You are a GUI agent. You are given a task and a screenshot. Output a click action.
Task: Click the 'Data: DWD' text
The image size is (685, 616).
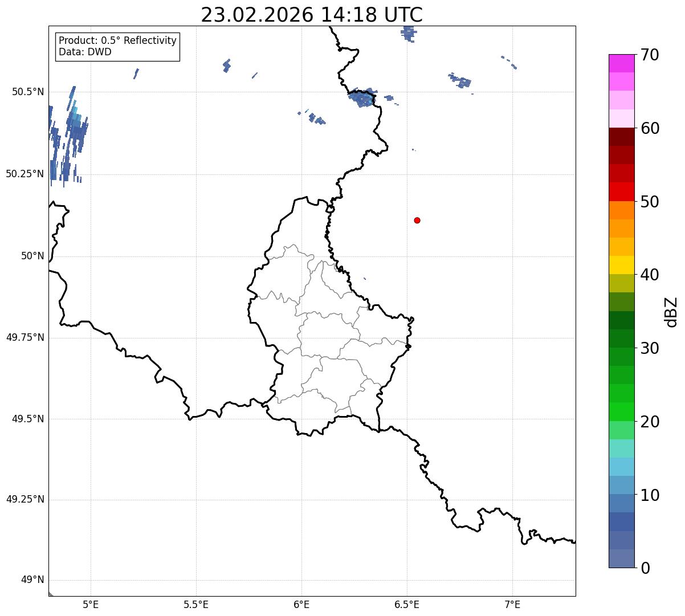(85, 52)
